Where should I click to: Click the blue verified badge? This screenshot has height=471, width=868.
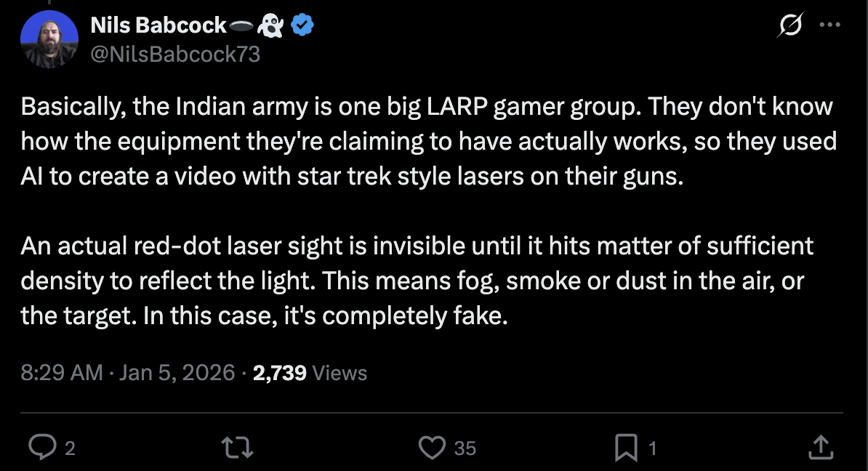pos(302,26)
